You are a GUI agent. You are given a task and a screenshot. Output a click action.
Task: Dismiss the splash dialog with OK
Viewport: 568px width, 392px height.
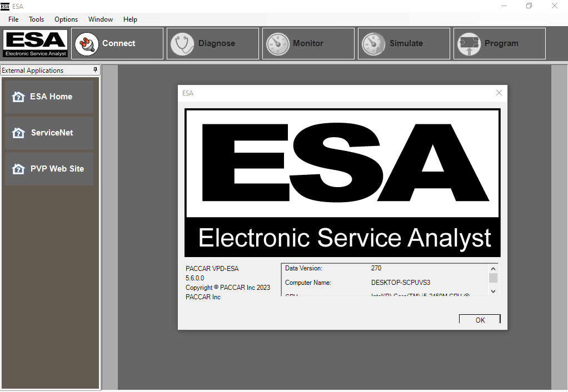[x=479, y=319]
